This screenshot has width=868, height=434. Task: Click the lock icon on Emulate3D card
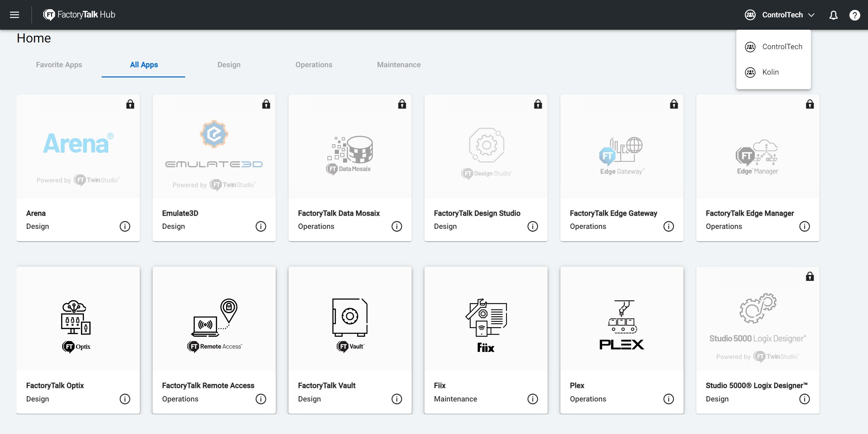(x=266, y=104)
